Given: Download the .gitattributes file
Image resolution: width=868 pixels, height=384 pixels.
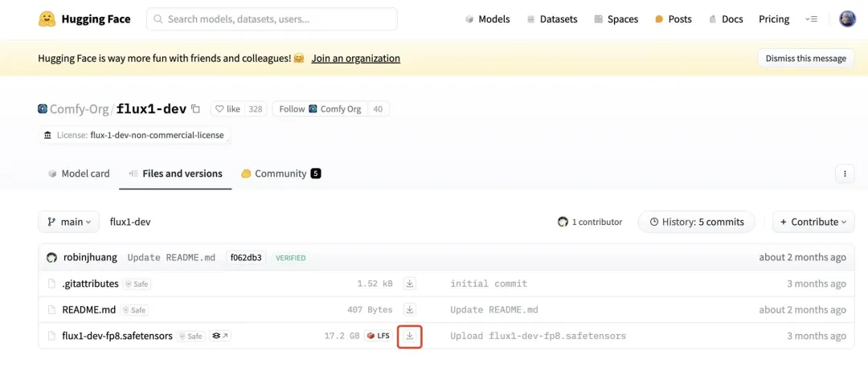Looking at the screenshot, I should [x=410, y=284].
